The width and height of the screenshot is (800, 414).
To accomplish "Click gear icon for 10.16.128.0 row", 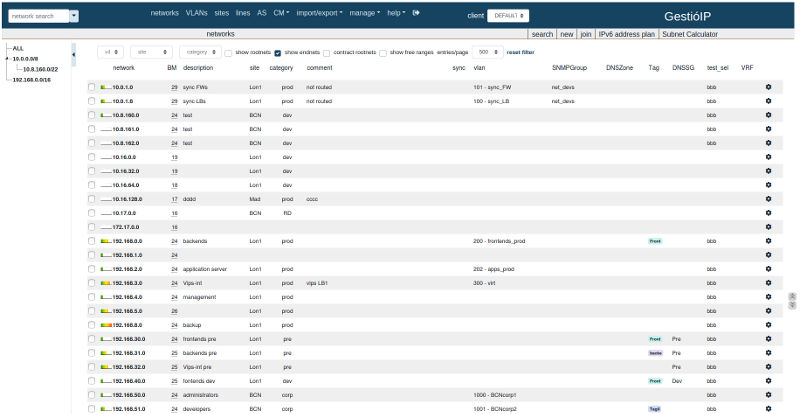I will 768,199.
